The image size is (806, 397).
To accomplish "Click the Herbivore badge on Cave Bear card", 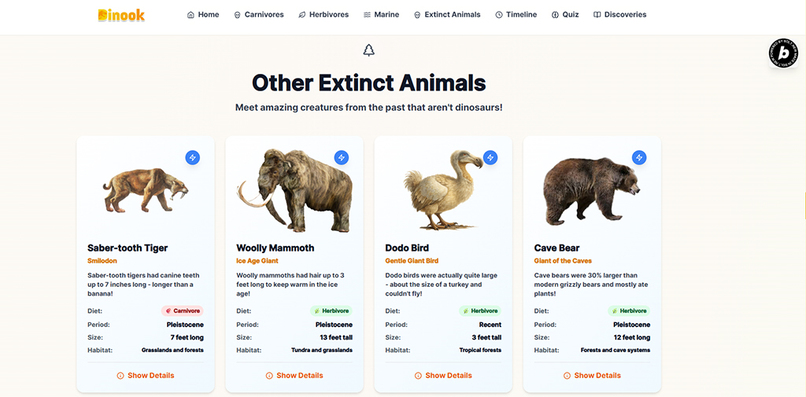I will coord(629,311).
